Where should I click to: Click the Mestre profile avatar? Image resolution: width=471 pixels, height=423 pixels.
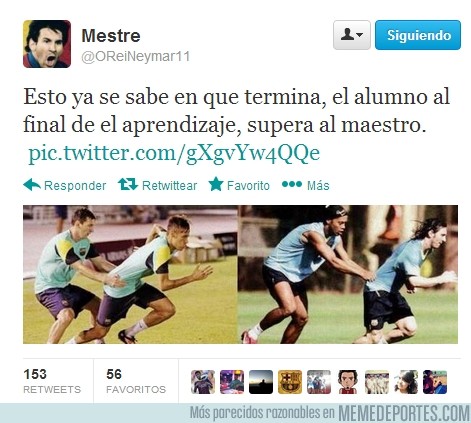click(47, 44)
